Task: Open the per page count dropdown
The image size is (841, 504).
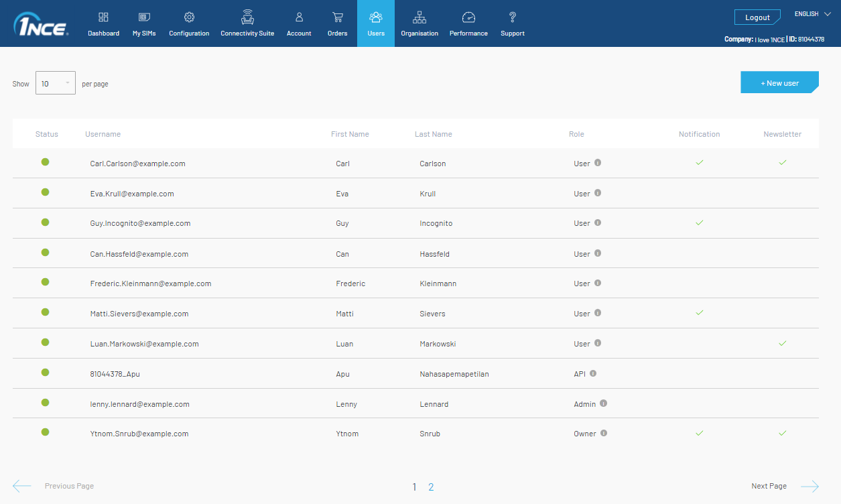Action: 56,83
